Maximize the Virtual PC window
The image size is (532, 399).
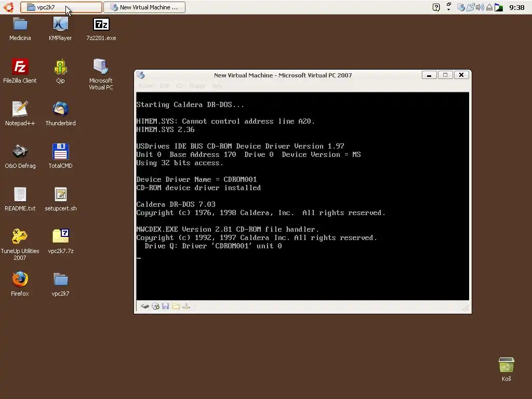click(445, 75)
